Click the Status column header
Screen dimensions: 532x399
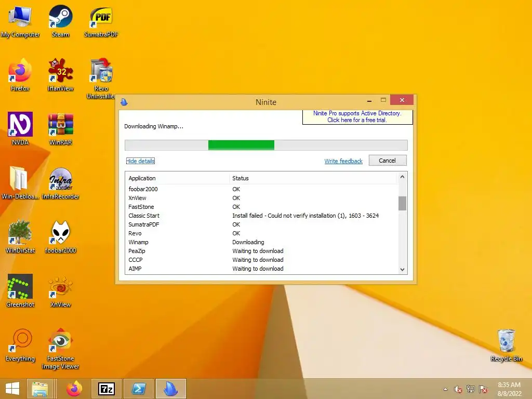(313, 178)
